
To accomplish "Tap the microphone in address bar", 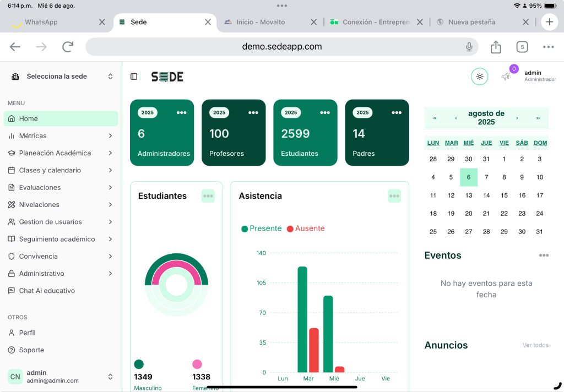I will tap(469, 47).
